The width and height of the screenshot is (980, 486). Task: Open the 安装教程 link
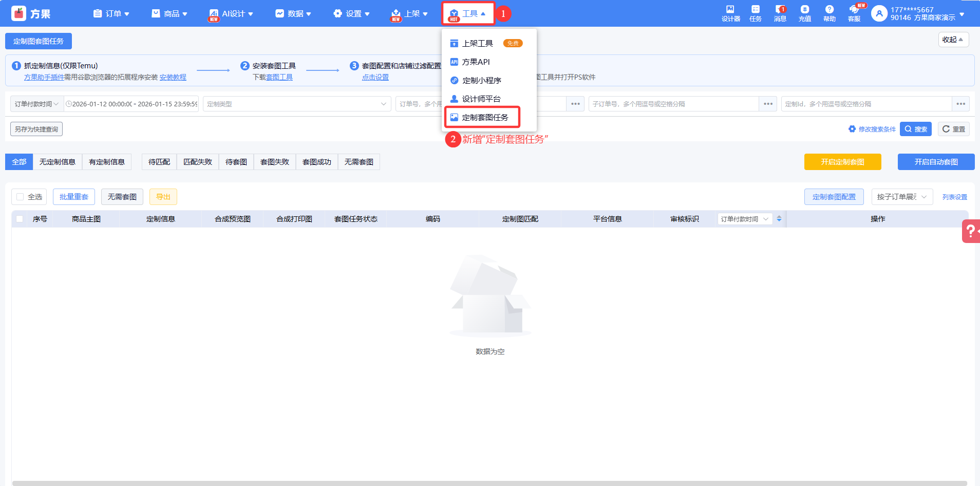(x=173, y=77)
